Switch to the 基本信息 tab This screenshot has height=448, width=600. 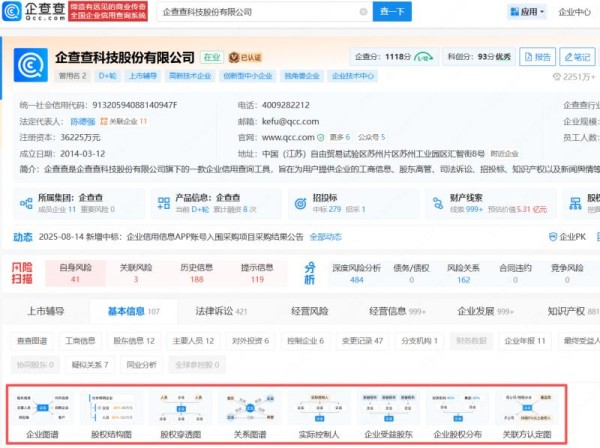click(x=134, y=311)
